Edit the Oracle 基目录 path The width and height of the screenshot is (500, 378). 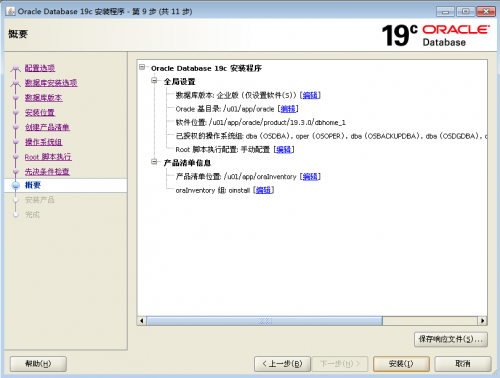coord(288,109)
